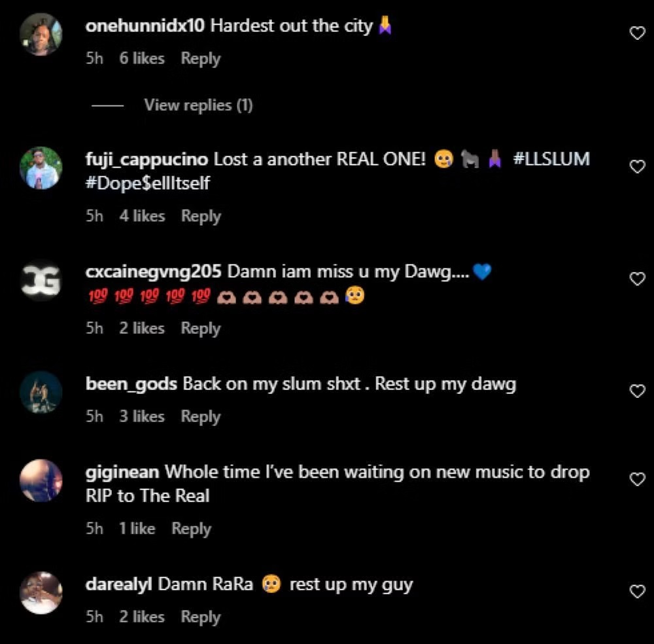Open onehunnidx10 profile picture
The height and width of the screenshot is (644, 654).
point(41,34)
